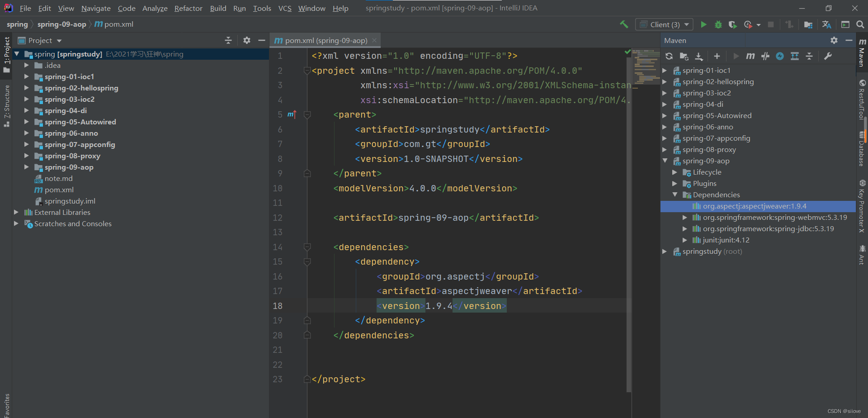The height and width of the screenshot is (418, 868).
Task: Hide the Project tool window
Action: pyautogui.click(x=261, y=40)
